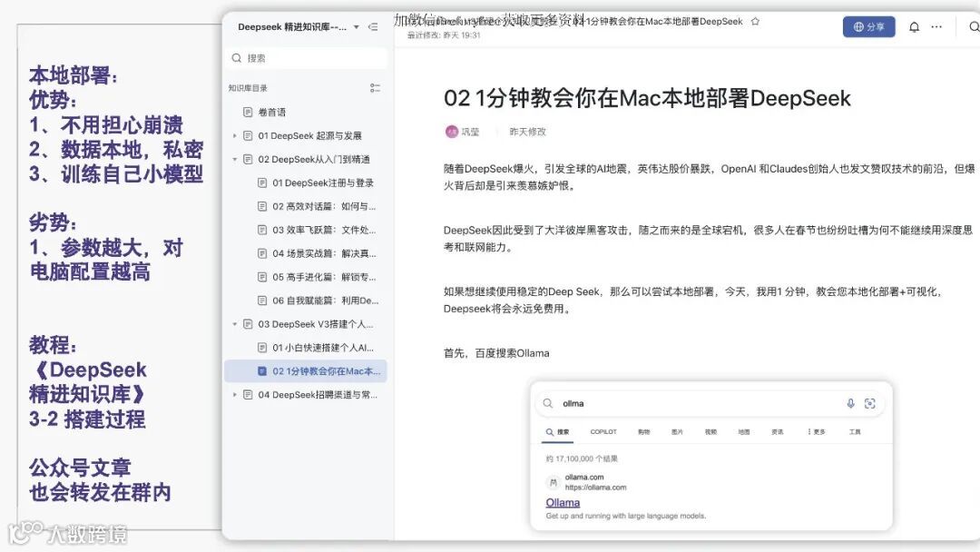
Task: Click the main article title heading
Action: click(x=647, y=98)
